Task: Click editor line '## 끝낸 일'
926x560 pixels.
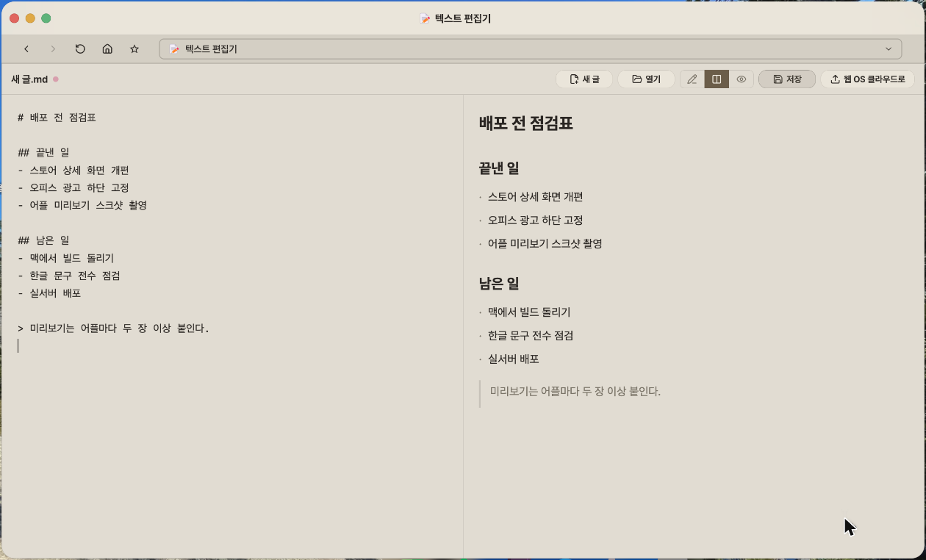Action: tap(43, 153)
